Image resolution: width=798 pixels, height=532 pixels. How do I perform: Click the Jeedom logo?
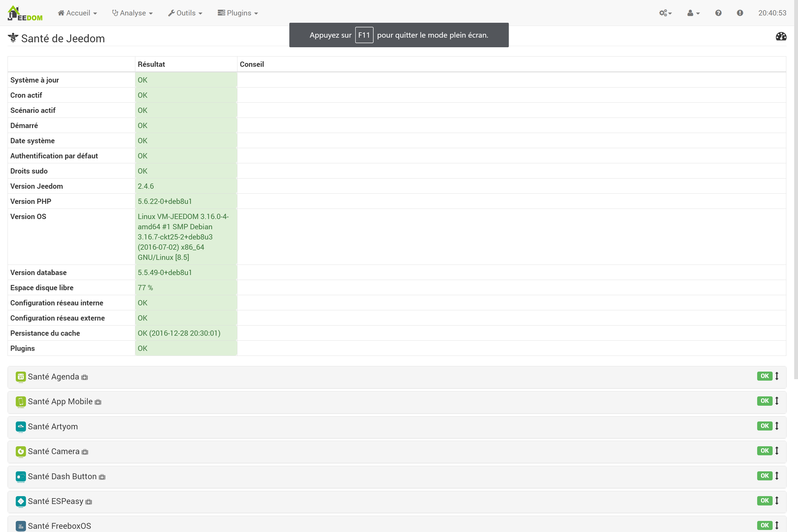(x=25, y=13)
